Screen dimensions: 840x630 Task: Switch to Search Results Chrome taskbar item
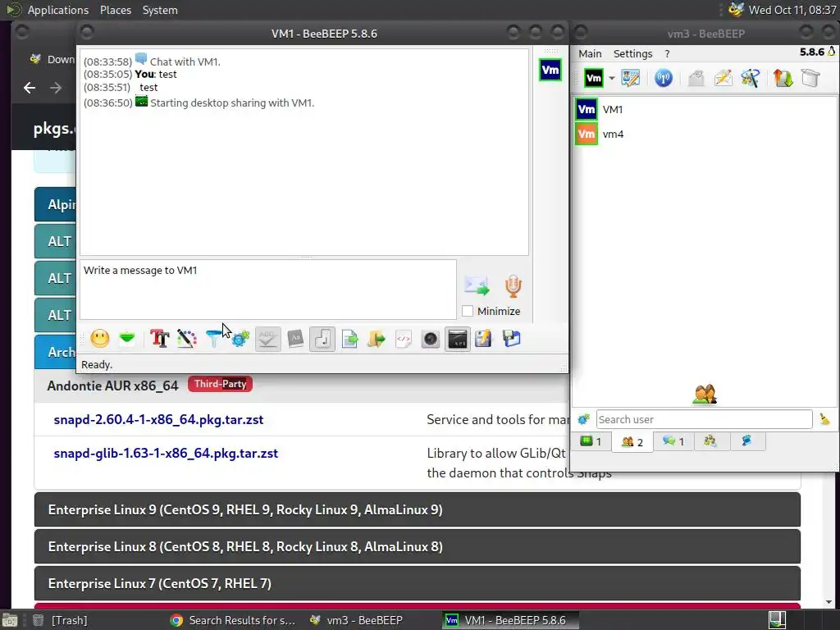coord(233,620)
